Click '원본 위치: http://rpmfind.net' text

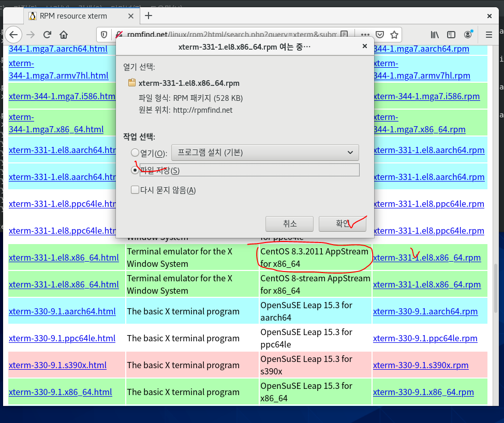pyautogui.click(x=185, y=110)
